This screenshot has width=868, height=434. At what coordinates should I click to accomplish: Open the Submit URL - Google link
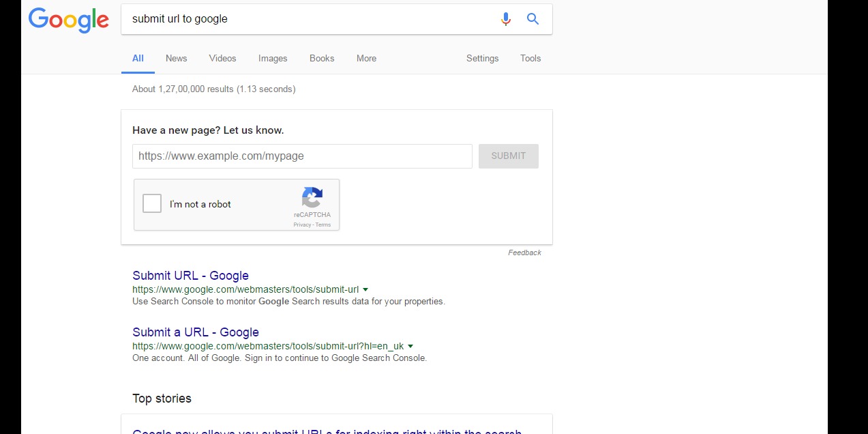(x=190, y=276)
